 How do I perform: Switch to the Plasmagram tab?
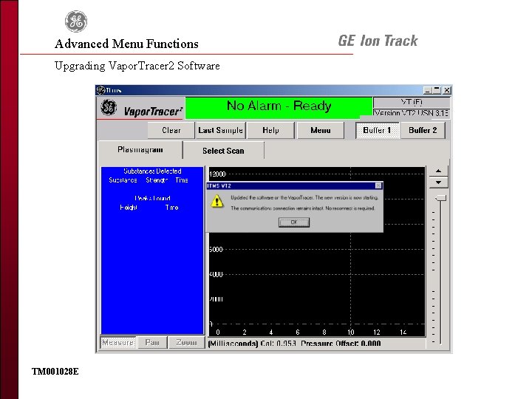140,149
